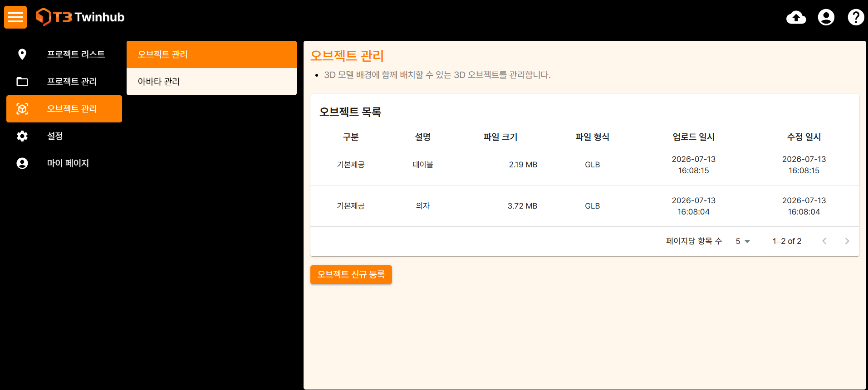Click the 2.19 MB file size cell
The width and height of the screenshot is (868, 390).
(523, 165)
